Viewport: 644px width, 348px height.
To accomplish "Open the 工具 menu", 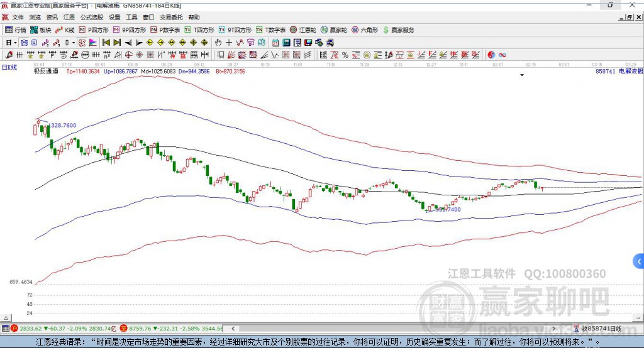I will point(131,17).
